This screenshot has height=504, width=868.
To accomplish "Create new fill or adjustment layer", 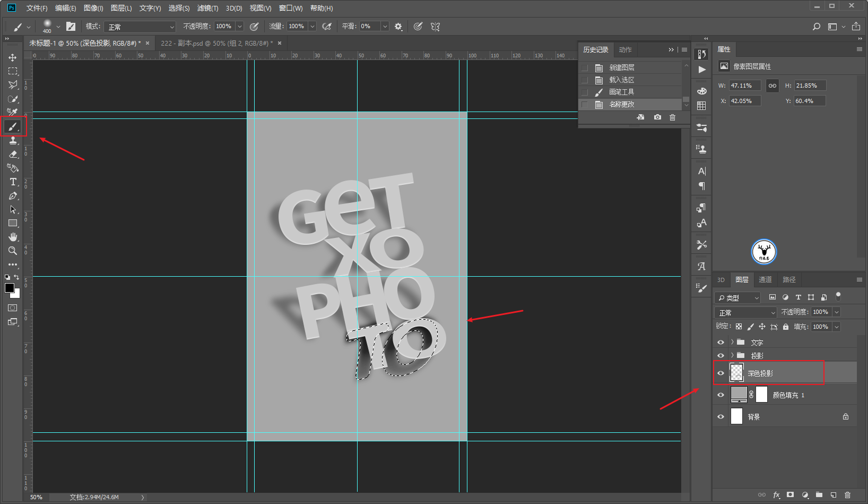I will (x=805, y=494).
